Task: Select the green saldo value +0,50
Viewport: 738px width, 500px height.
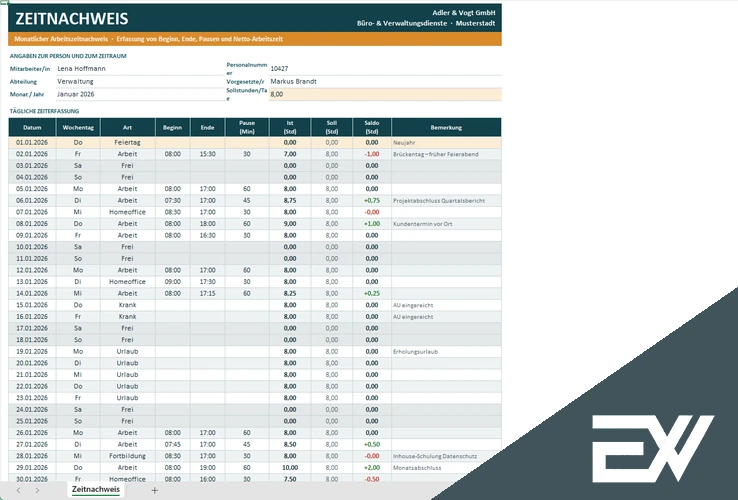Action: 372,444
